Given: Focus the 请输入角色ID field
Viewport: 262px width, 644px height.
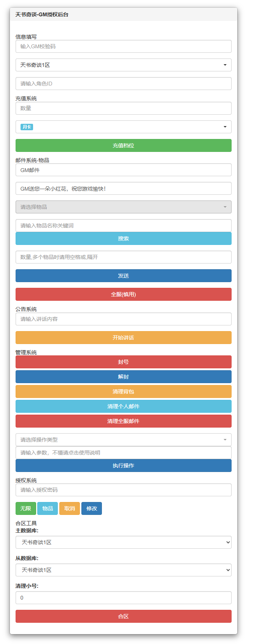Looking at the screenshot, I should pyautogui.click(x=123, y=84).
